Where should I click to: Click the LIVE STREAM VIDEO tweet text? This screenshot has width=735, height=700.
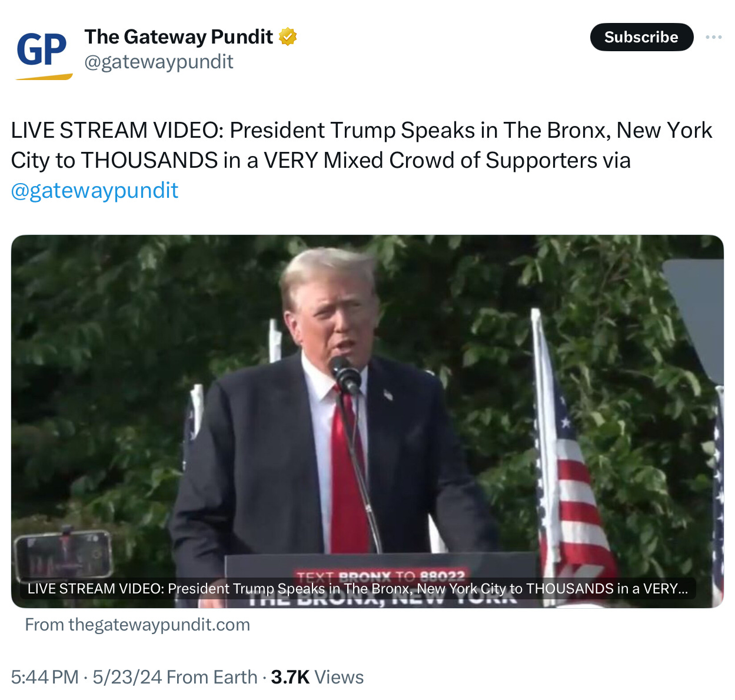(x=361, y=160)
